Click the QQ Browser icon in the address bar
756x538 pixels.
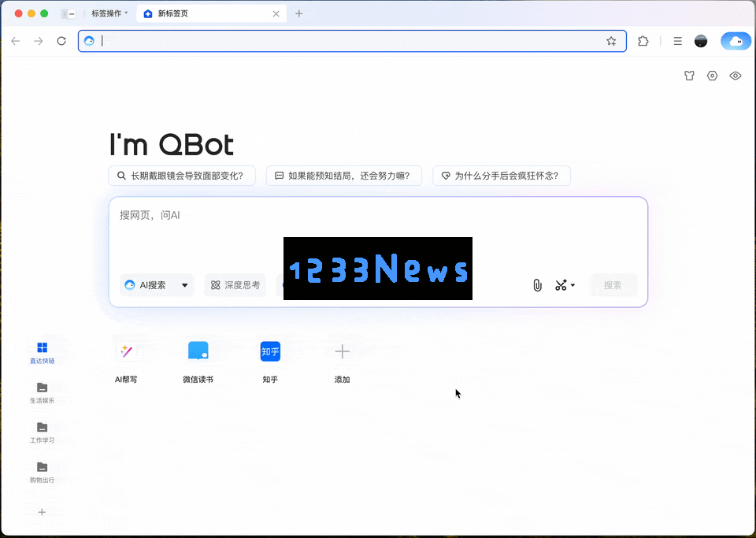click(89, 41)
